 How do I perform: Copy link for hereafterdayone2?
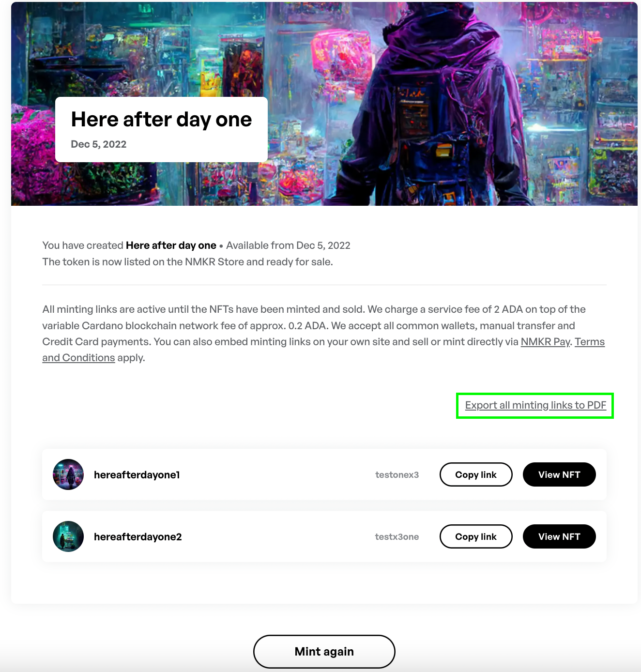tap(476, 536)
